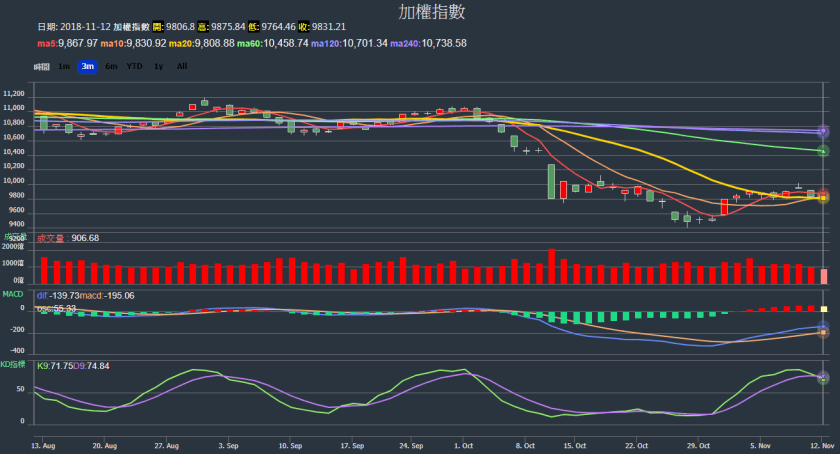Click the pink latest volume bar
840x454 pixels.
[823, 276]
